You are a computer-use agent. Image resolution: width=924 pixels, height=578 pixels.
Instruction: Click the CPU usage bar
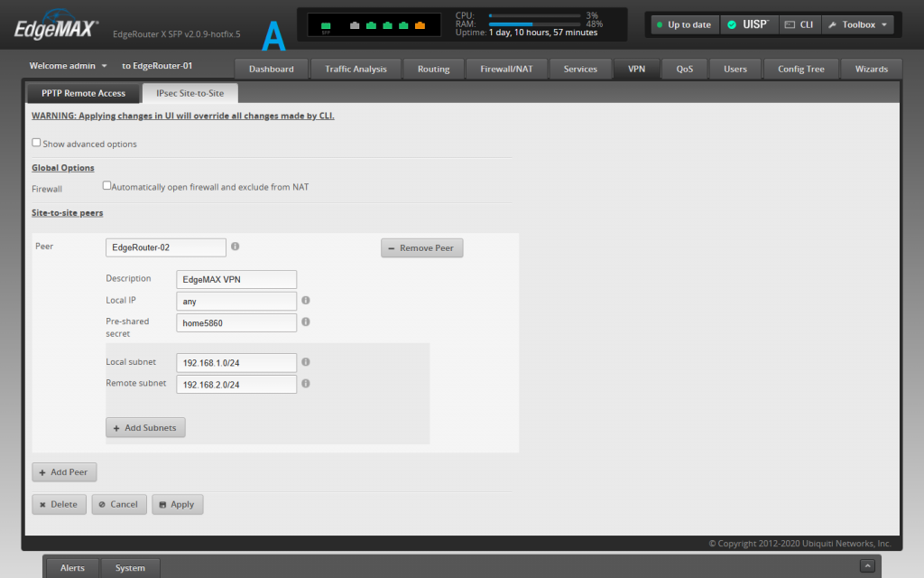click(x=535, y=16)
